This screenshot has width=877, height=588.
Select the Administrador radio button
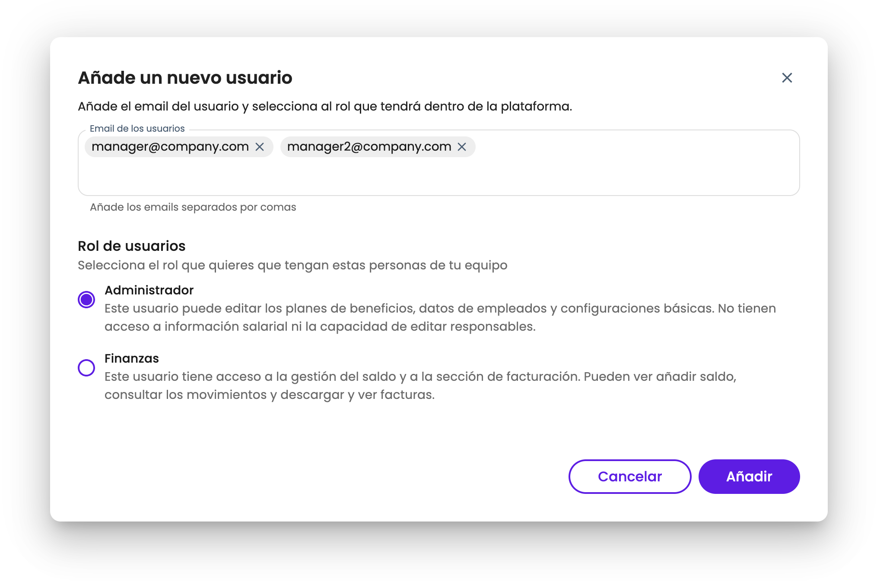click(x=86, y=299)
